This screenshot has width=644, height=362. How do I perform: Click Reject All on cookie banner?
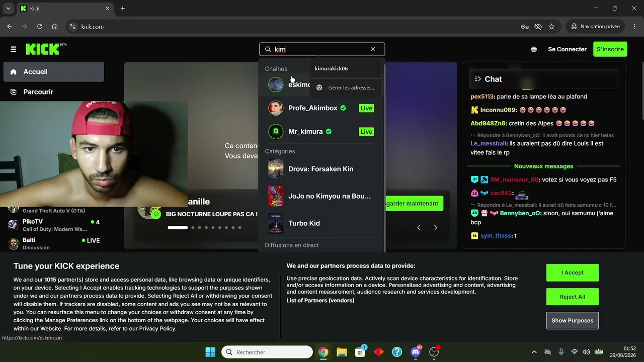[573, 297]
